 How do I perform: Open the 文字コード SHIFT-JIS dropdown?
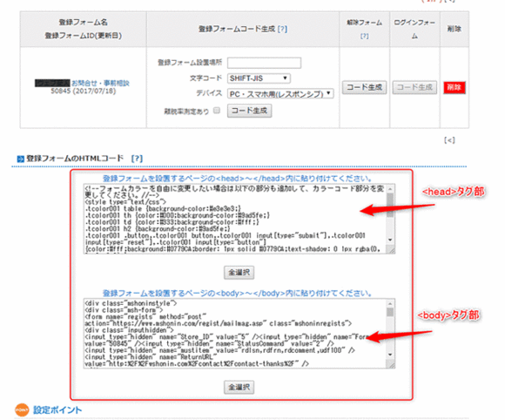point(259,78)
